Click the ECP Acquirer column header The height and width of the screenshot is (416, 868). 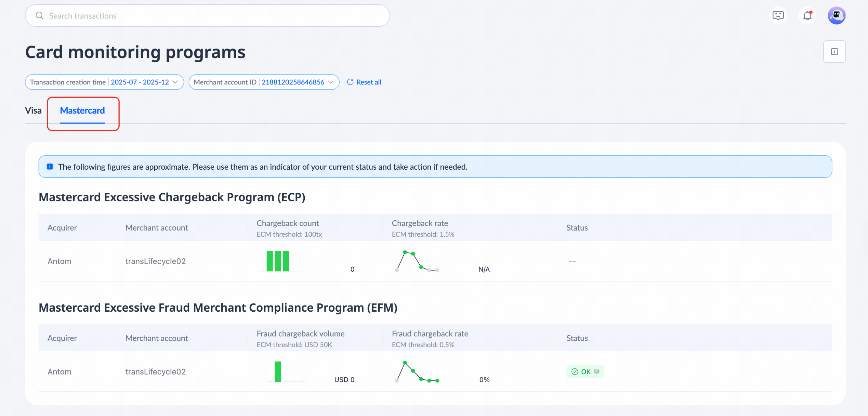(x=62, y=227)
